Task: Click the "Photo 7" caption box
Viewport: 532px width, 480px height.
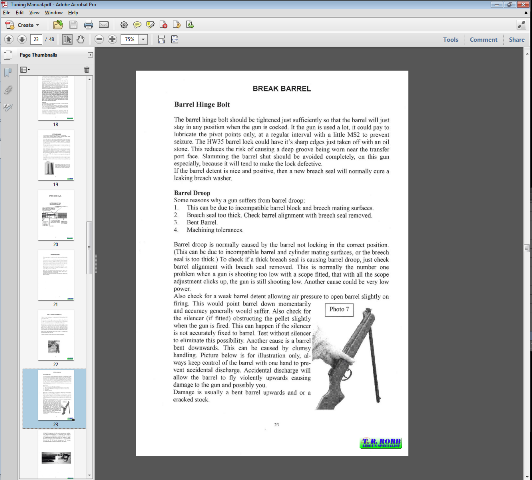Action: coord(339,309)
